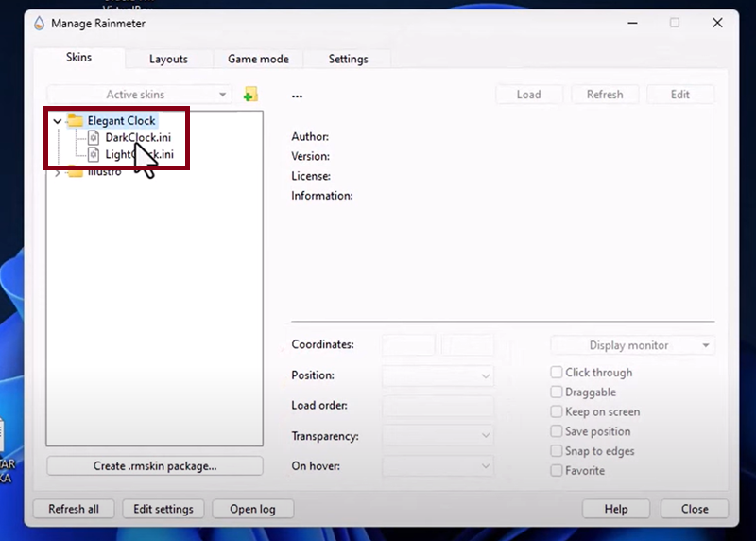
Task: Minimize the Manage Rainmeter window
Action: pos(632,23)
